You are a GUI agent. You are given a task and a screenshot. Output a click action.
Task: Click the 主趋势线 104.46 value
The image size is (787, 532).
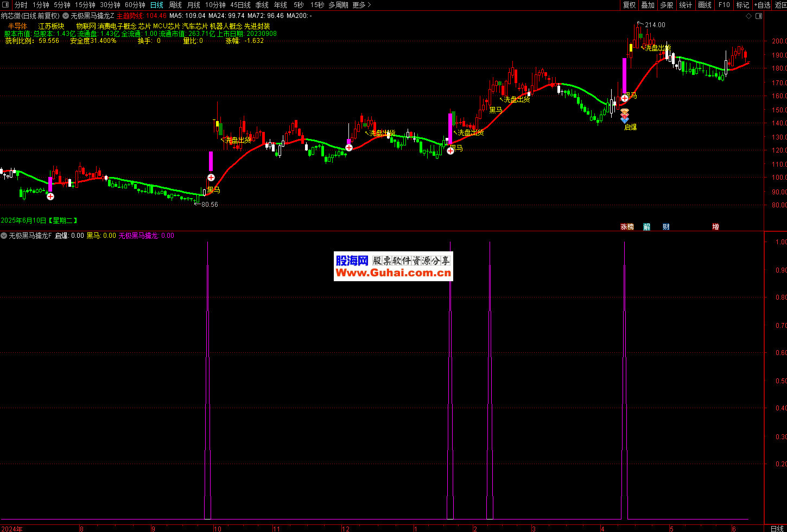tap(141, 16)
